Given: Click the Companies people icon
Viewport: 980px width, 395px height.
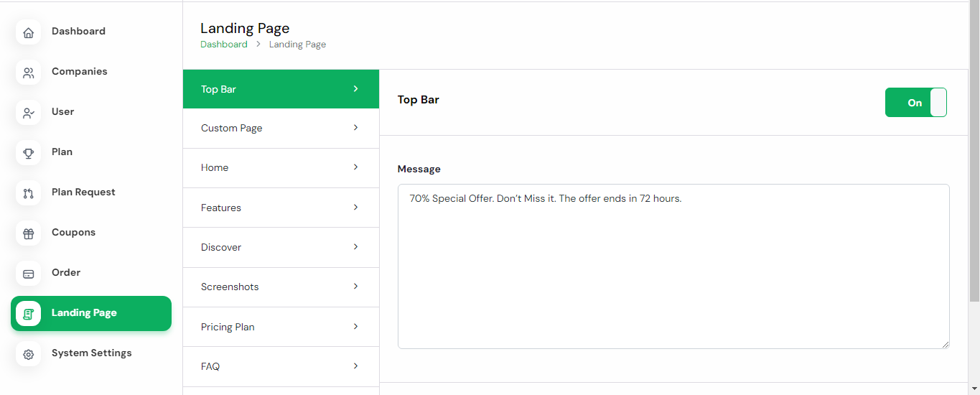Looking at the screenshot, I should (x=29, y=73).
